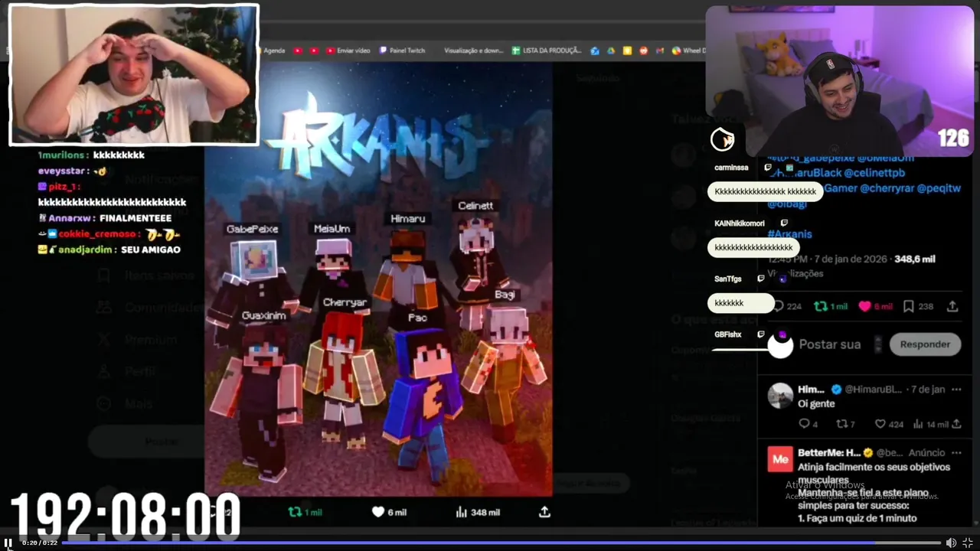The height and width of the screenshot is (551, 980).
Task: Click the retweet icon under the Arkanis image
Action: pos(295,512)
